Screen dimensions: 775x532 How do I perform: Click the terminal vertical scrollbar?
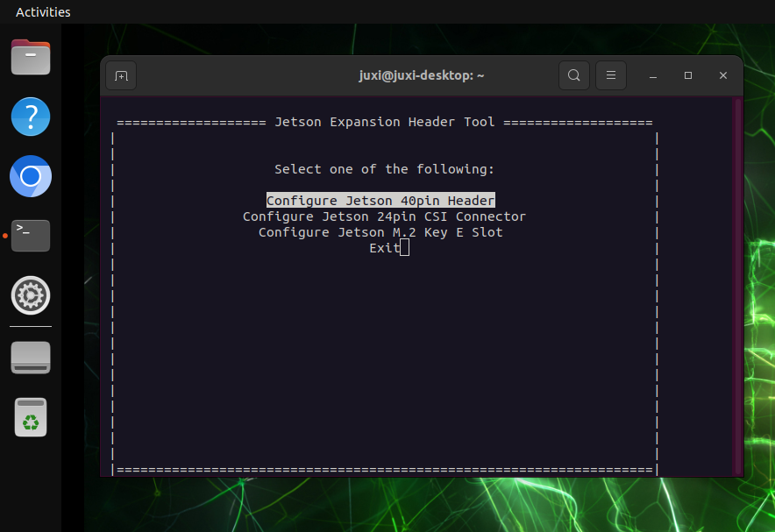click(x=738, y=287)
